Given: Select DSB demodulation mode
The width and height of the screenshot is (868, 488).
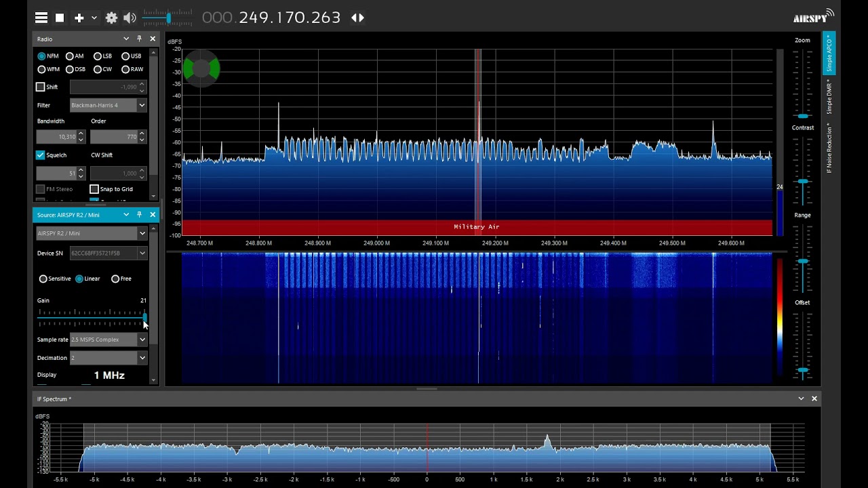Looking at the screenshot, I should click(75, 69).
